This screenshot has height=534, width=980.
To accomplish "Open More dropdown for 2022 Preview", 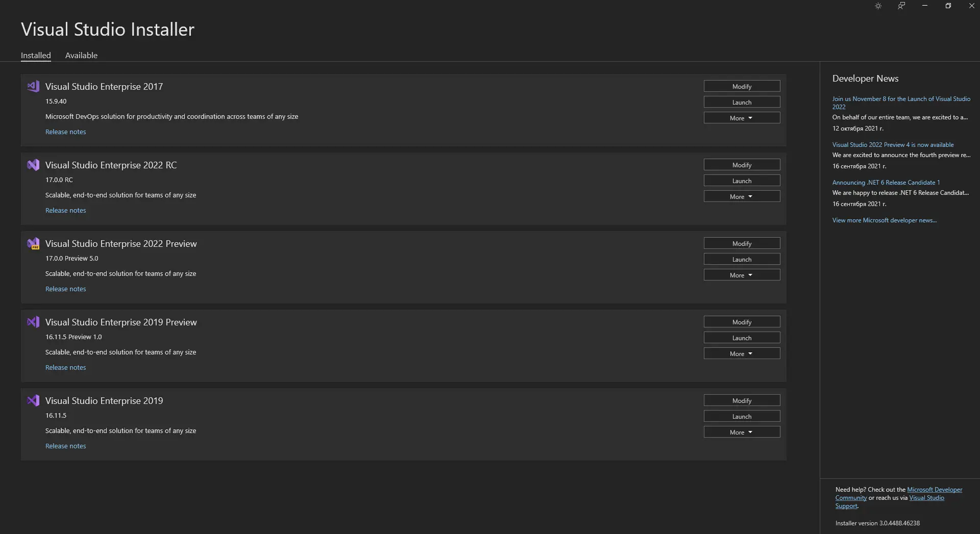I will click(742, 275).
